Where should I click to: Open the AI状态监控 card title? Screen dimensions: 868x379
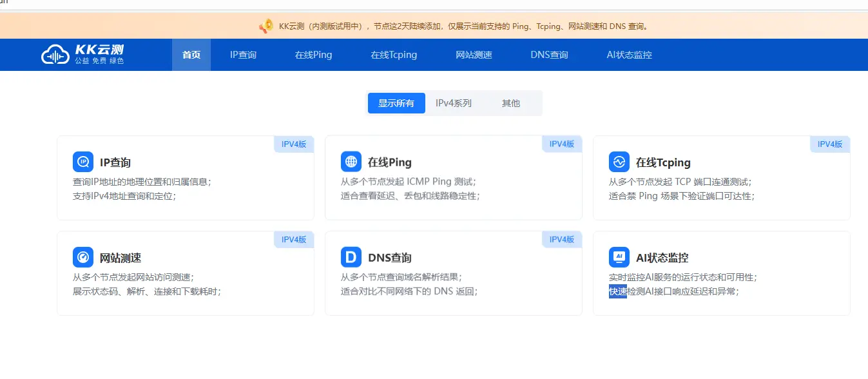[x=662, y=258]
